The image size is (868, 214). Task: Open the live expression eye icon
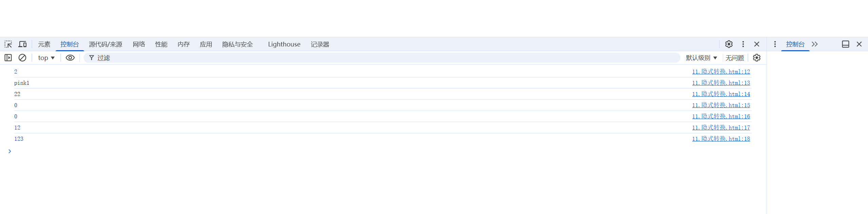tap(70, 58)
